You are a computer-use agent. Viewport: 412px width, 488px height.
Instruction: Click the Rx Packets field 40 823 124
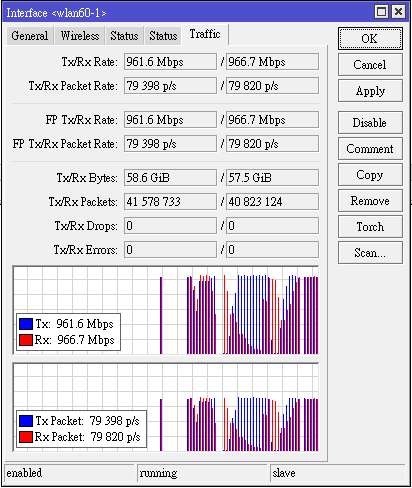(x=272, y=202)
